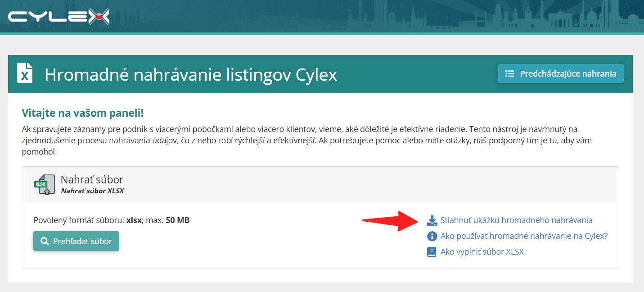Image resolution: width=644 pixels, height=292 pixels.
Task: Open the Cylex logo homepage
Action: click(59, 17)
